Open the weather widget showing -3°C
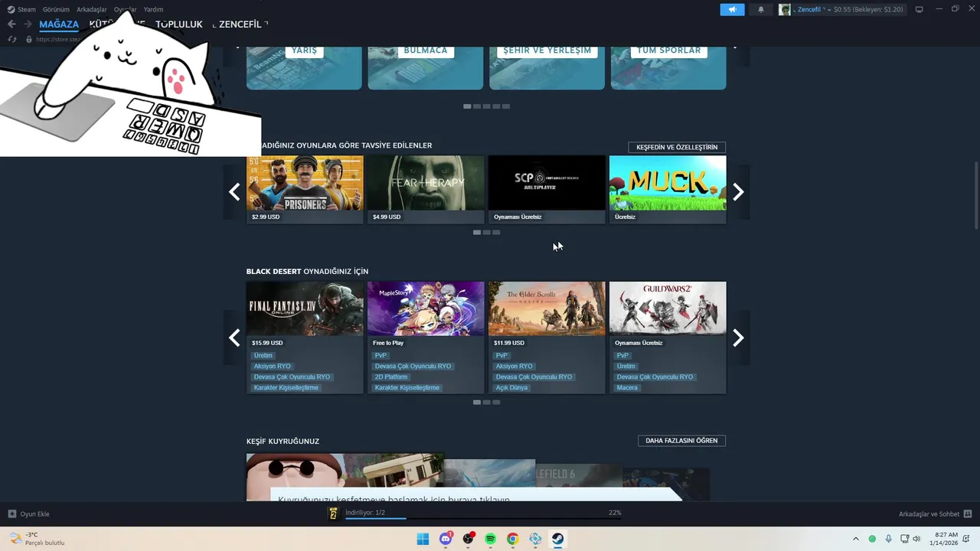This screenshot has width=980, height=551. [37, 539]
